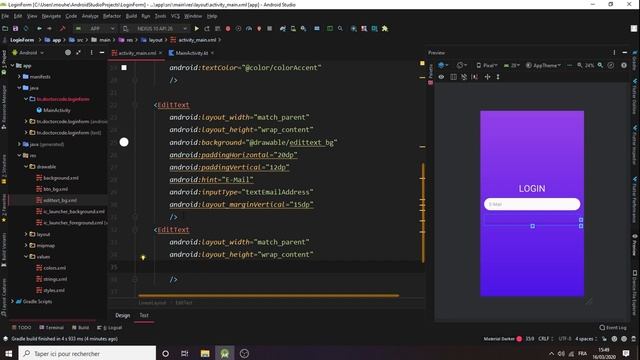Switch to the Design tab

tap(122, 315)
